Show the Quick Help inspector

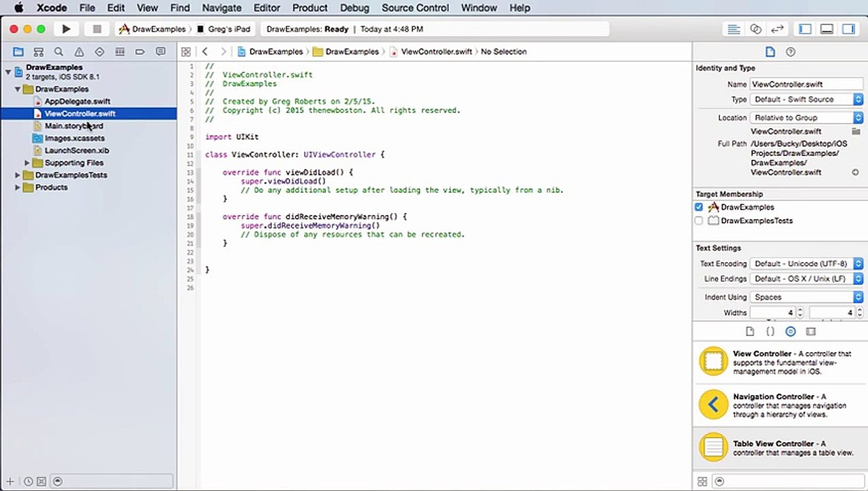[x=791, y=52]
